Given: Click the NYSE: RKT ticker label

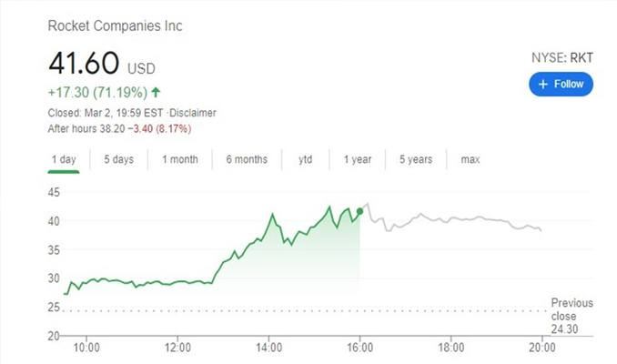Looking at the screenshot, I should [561, 57].
